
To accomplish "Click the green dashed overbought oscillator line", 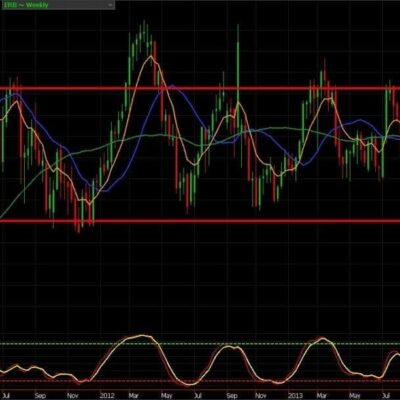I will 200,344.
